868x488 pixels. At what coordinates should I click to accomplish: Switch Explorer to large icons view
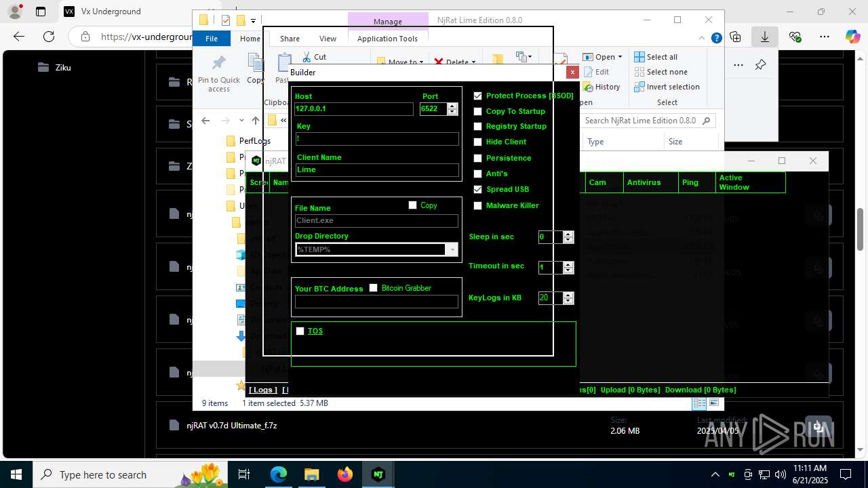[x=713, y=403]
